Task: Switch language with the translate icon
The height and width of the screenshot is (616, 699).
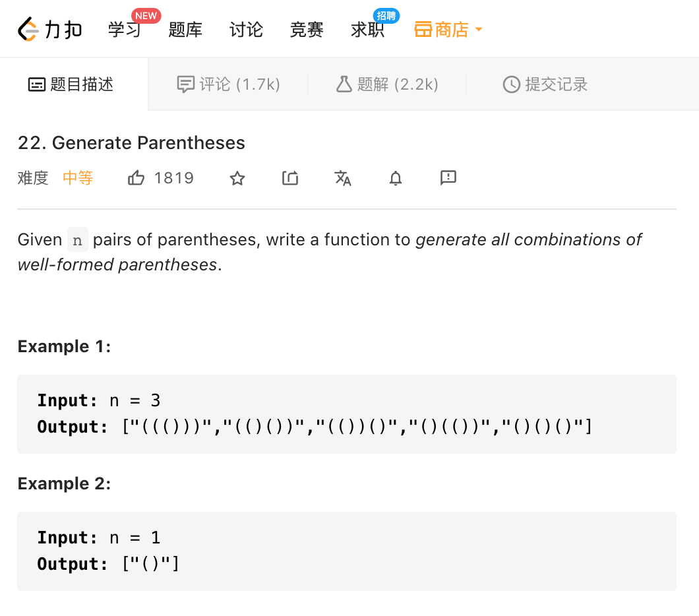Action: click(x=343, y=178)
